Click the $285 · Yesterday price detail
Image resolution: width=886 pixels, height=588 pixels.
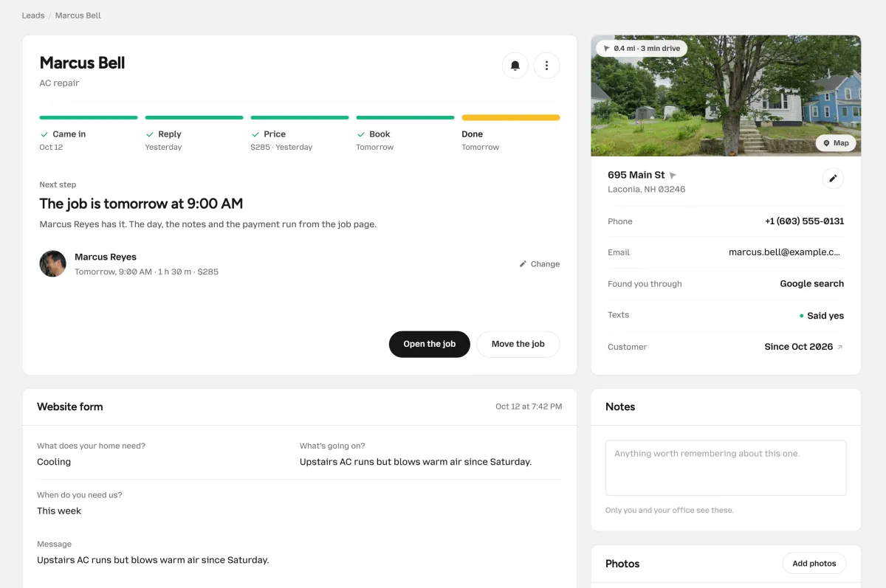[281, 148]
